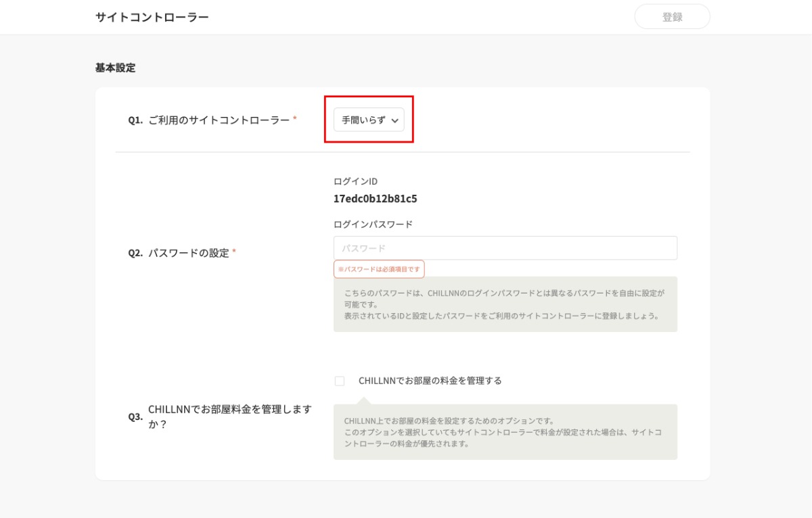Click the パスワード input field
This screenshot has height=518, width=812.
(x=505, y=248)
